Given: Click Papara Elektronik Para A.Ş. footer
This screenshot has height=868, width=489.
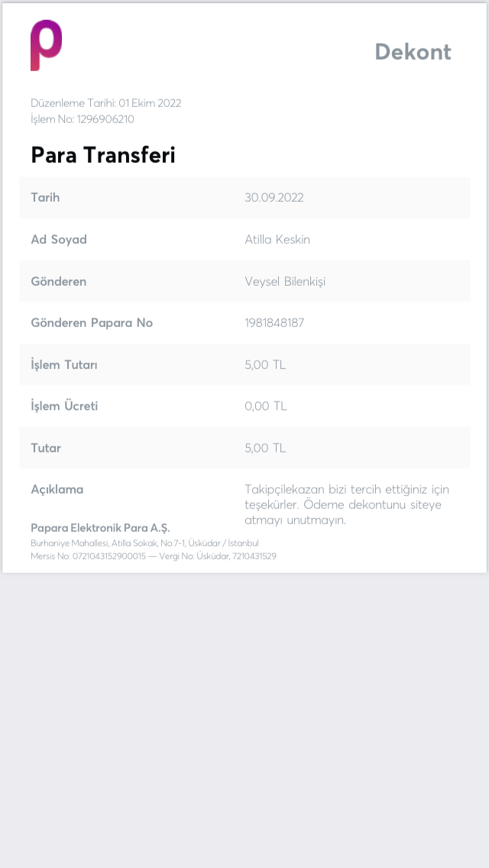Looking at the screenshot, I should (x=100, y=527).
